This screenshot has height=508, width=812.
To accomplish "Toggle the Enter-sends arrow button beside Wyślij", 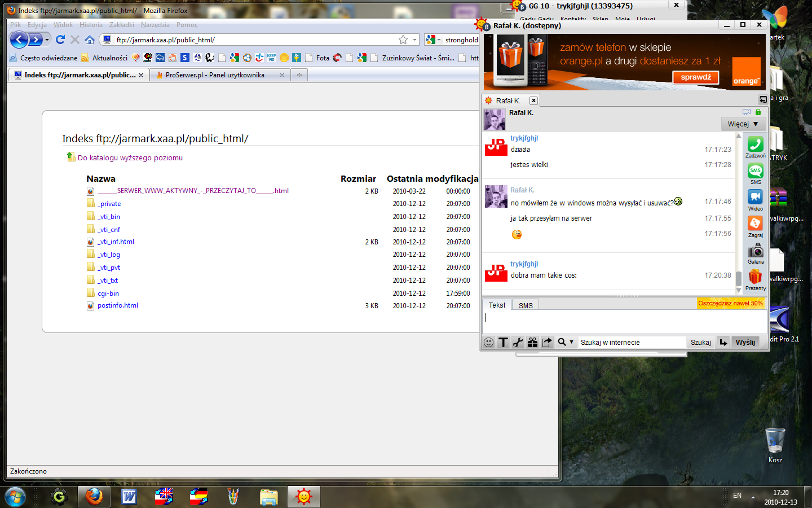I will 723,342.
